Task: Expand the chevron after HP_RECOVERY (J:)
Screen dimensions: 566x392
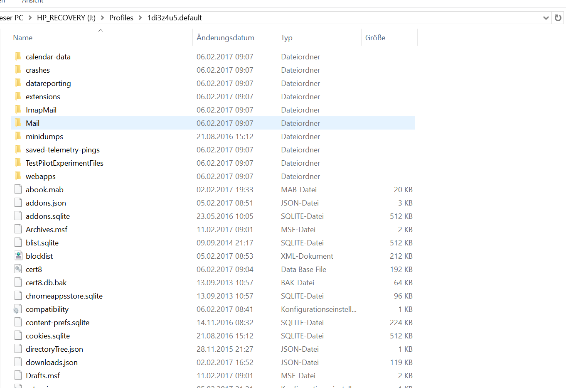Action: 102,18
